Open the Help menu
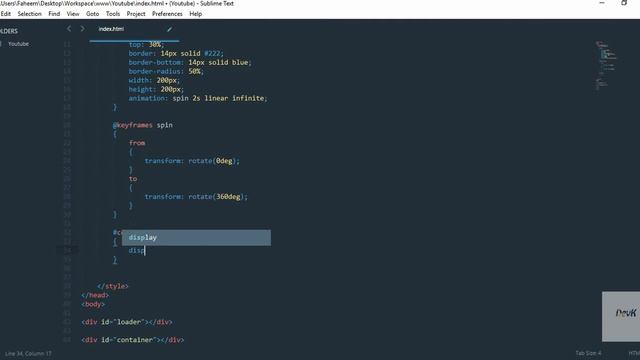 tap(196, 14)
